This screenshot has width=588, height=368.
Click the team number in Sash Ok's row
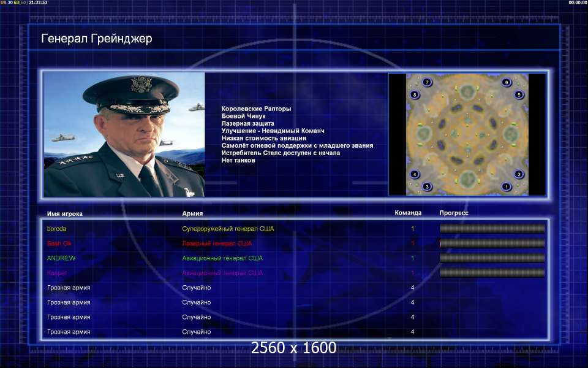[412, 243]
